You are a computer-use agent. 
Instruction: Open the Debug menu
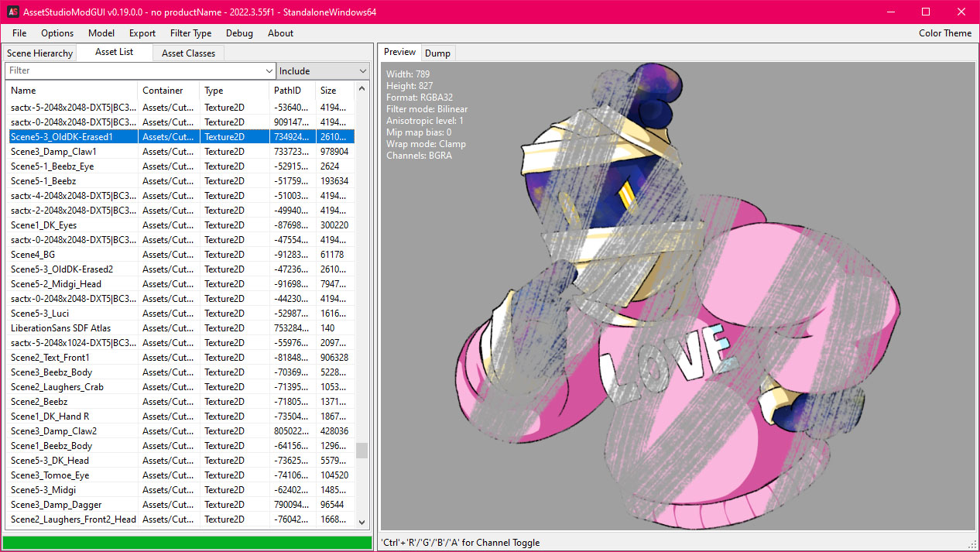[x=239, y=33]
